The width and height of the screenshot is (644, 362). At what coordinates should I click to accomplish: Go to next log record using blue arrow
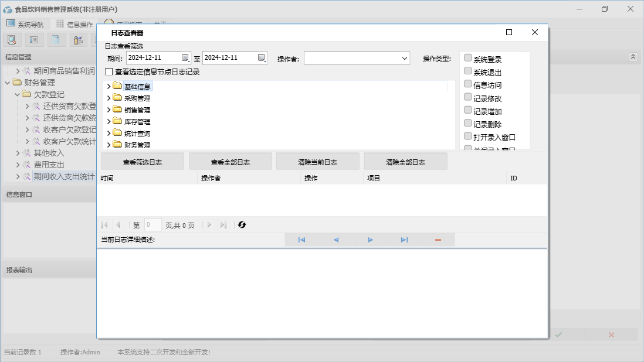point(370,240)
